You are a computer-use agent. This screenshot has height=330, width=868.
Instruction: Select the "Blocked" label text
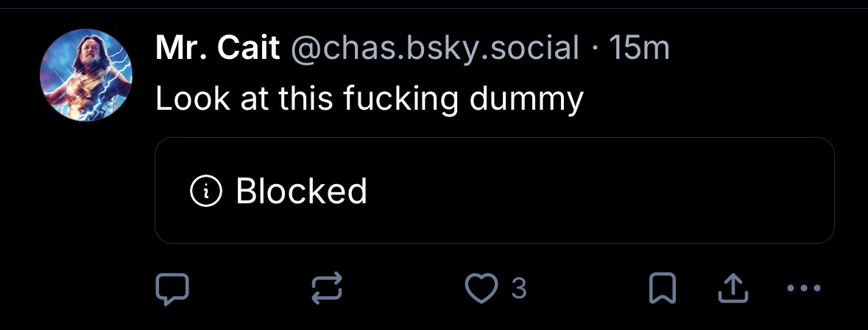click(x=301, y=192)
